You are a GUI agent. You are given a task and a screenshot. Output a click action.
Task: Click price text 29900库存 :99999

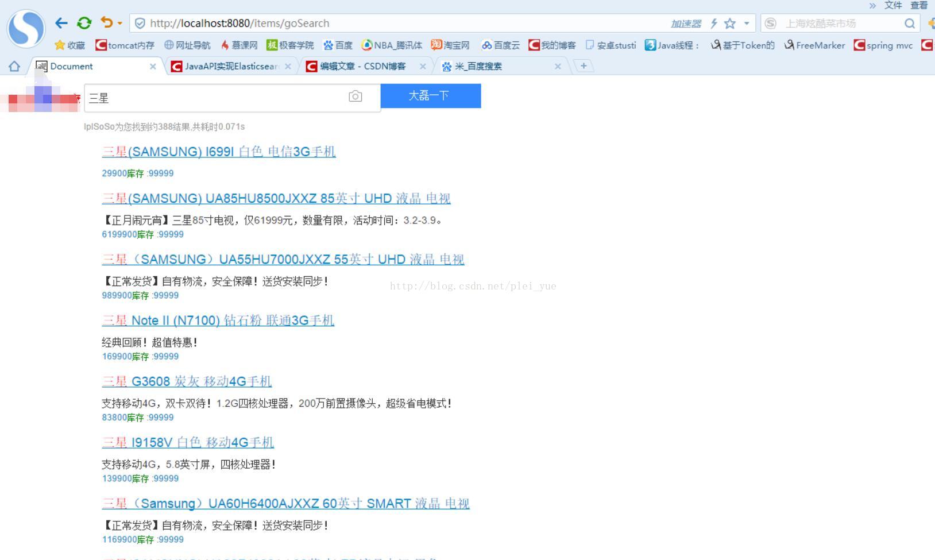tap(138, 173)
